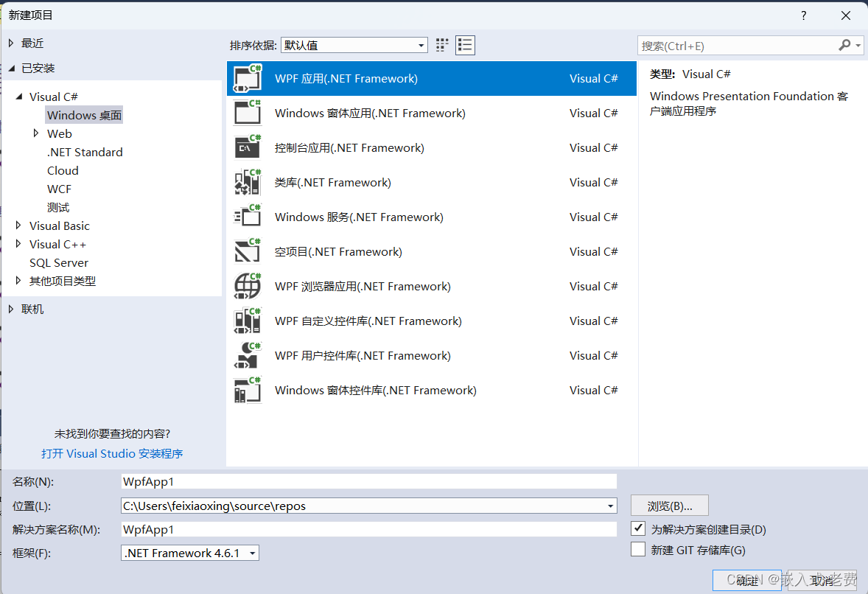Select .NET Standard category
868x594 pixels.
tap(85, 153)
